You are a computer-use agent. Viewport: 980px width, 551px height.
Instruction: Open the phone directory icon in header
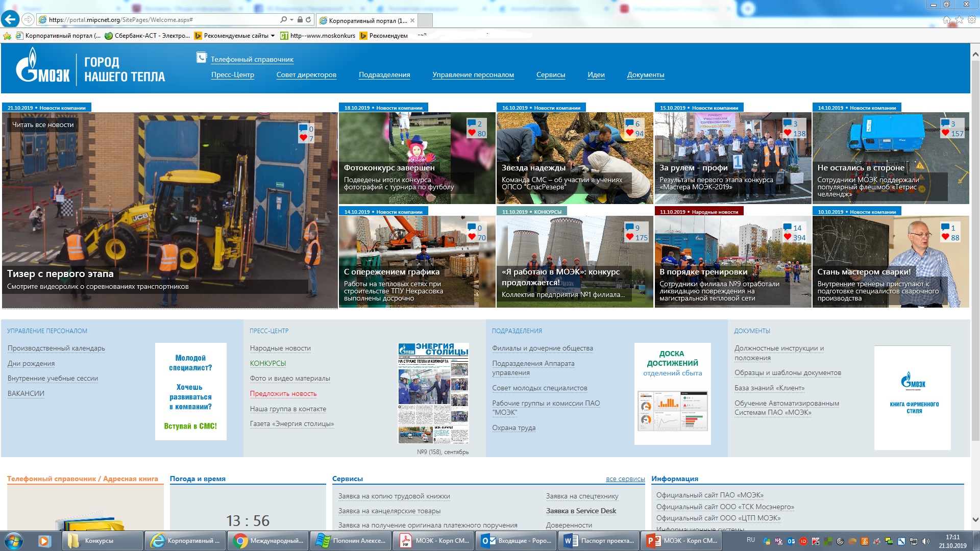click(x=201, y=58)
